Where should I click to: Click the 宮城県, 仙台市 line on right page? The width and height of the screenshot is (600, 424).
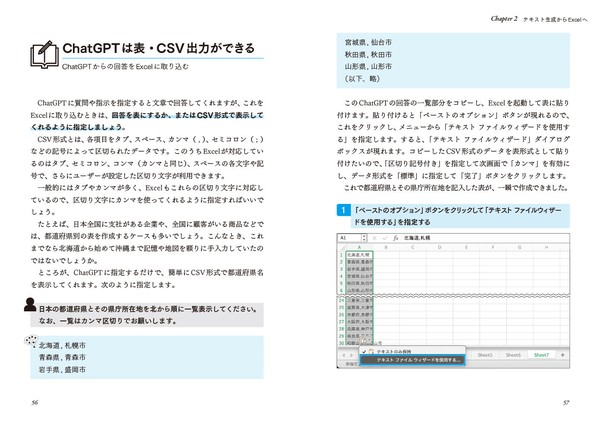pyautogui.click(x=368, y=42)
